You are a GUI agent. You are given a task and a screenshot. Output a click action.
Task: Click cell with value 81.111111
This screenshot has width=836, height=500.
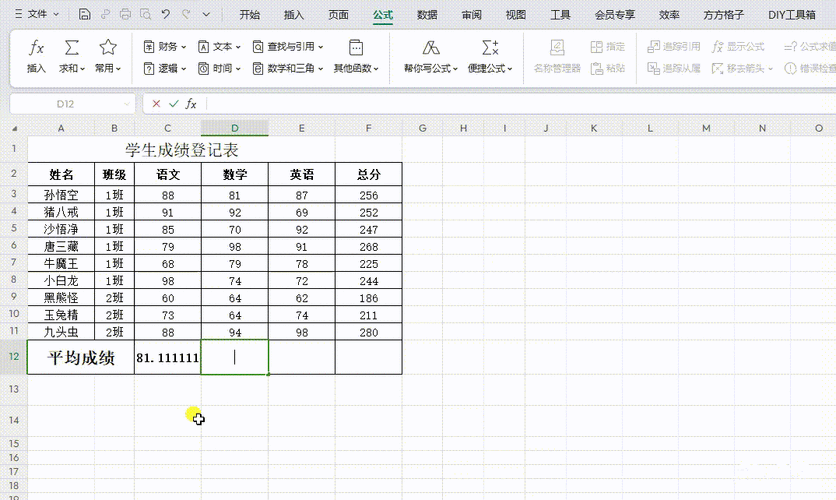(x=167, y=357)
